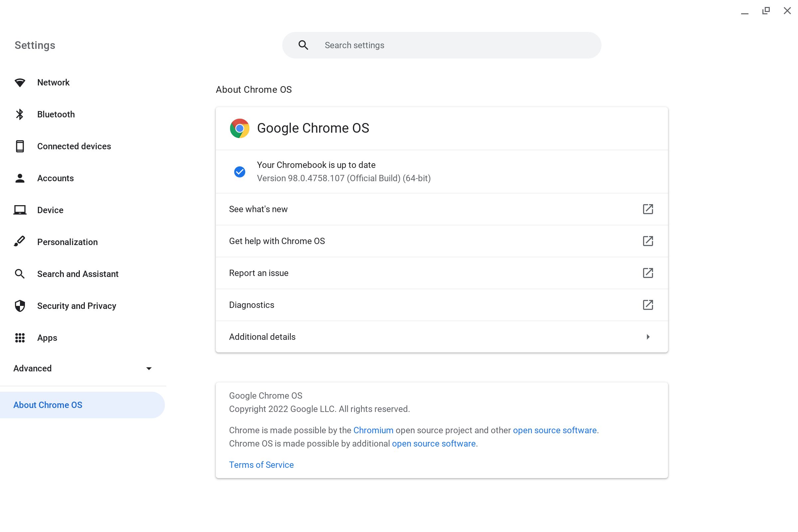Select the Device laptop icon
Image resolution: width=798 pixels, height=532 pixels.
[x=20, y=210]
